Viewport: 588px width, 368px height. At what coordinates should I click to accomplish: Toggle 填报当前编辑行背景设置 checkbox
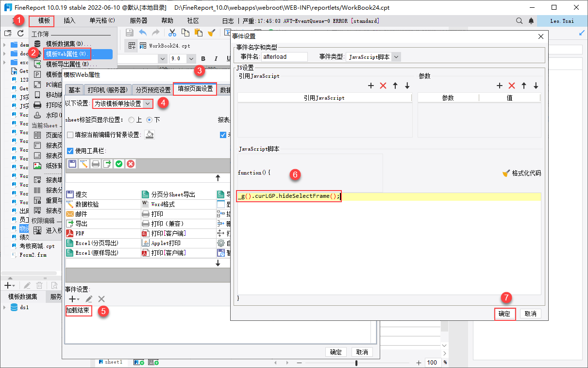click(x=70, y=135)
